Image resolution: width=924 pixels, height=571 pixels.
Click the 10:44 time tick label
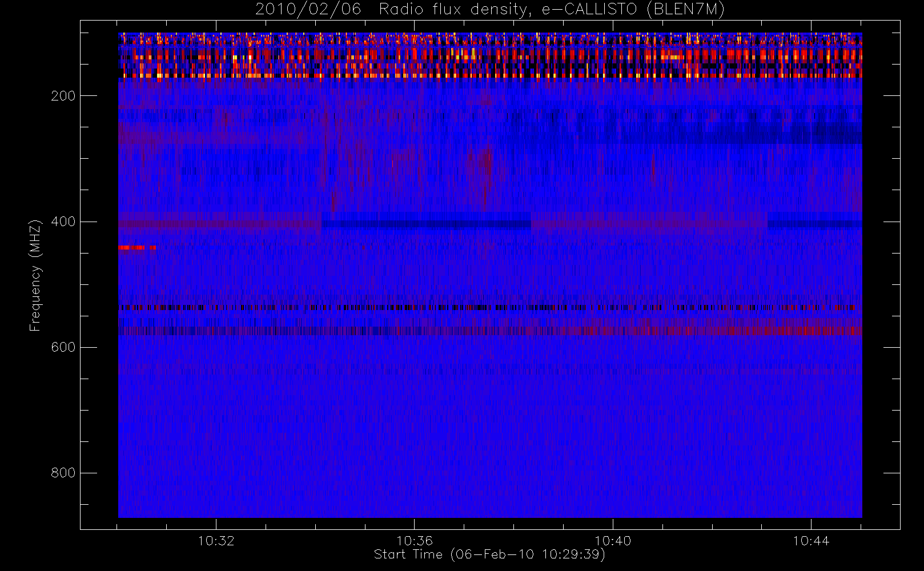[811, 541]
